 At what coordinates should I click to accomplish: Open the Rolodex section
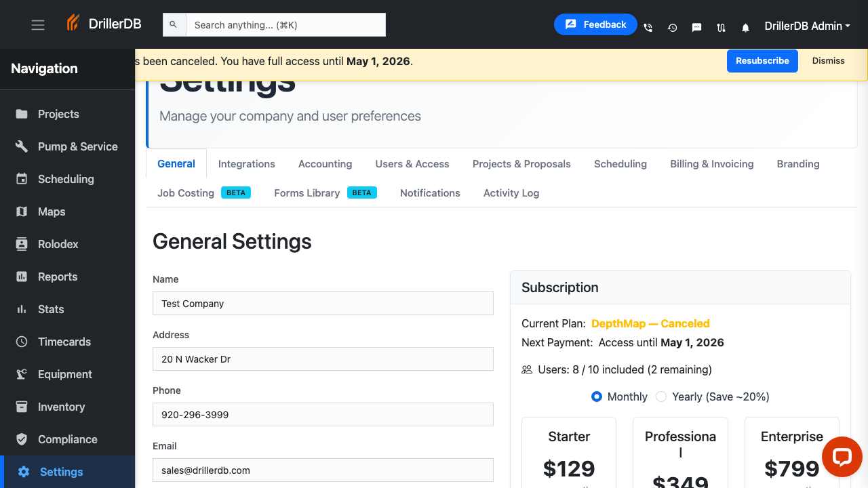(x=56, y=244)
